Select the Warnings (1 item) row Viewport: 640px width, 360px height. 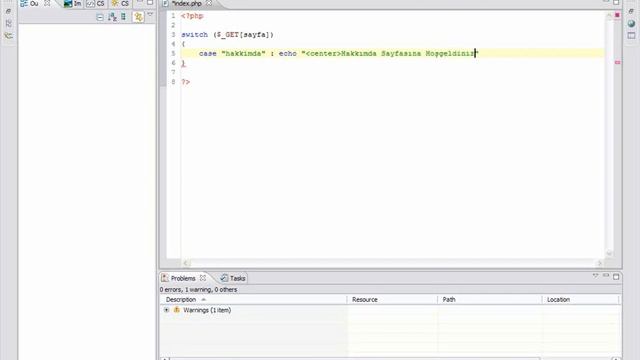(x=390, y=310)
